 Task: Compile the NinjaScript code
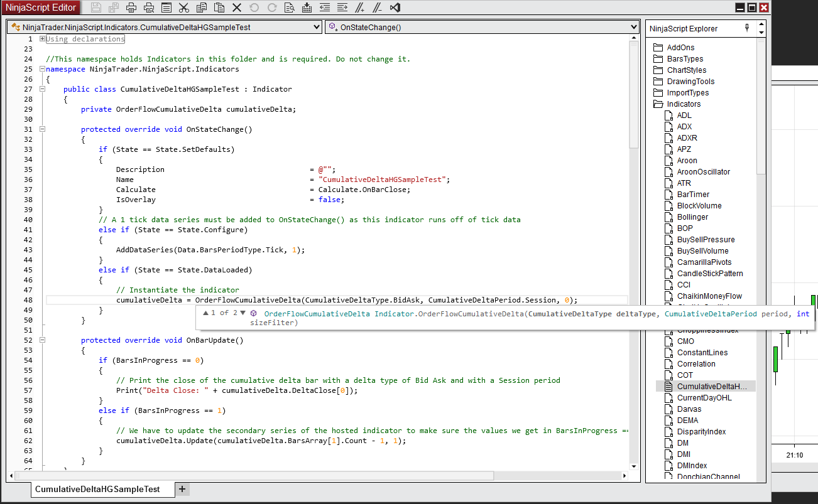307,8
